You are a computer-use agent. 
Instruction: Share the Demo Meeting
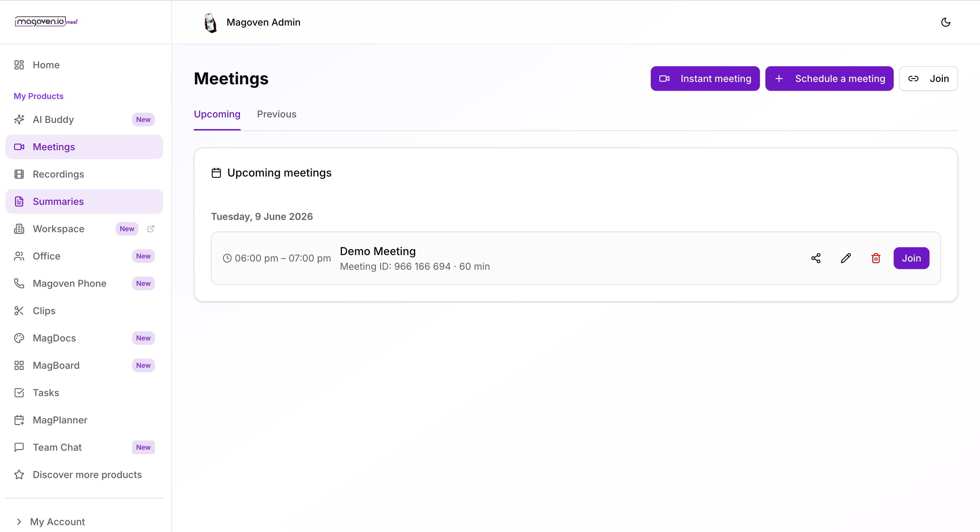[816, 258]
